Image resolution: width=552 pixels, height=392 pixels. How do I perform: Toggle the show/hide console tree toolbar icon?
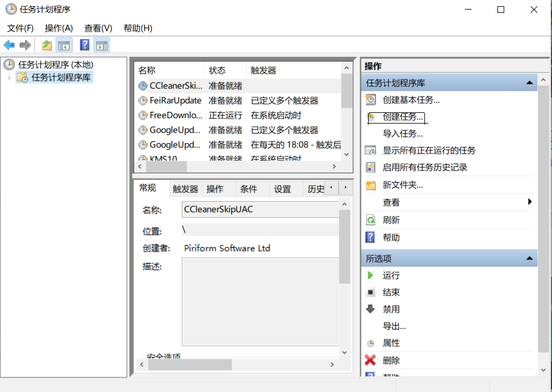pos(64,45)
